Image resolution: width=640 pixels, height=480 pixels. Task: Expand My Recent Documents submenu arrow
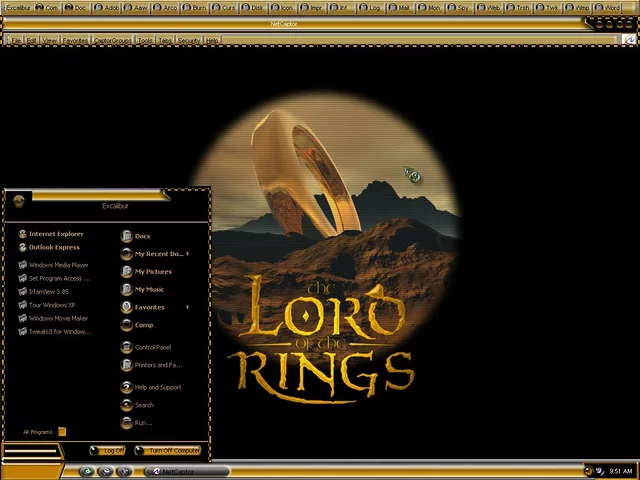tap(187, 253)
